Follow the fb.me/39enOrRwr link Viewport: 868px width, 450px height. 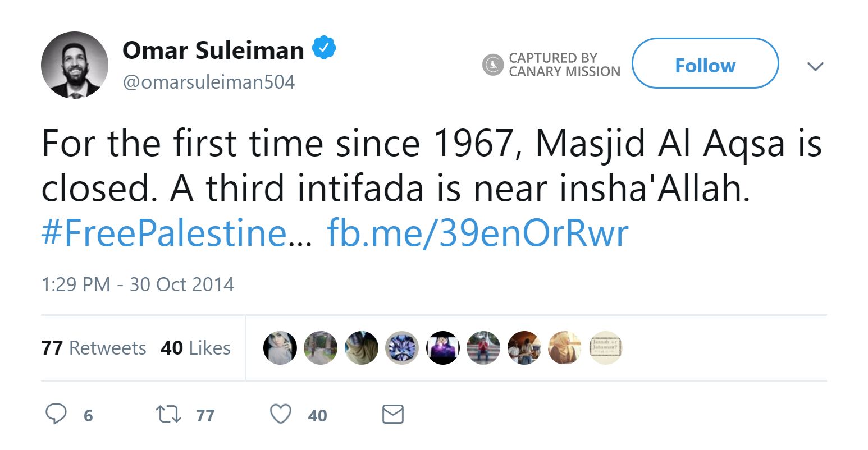pyautogui.click(x=478, y=232)
